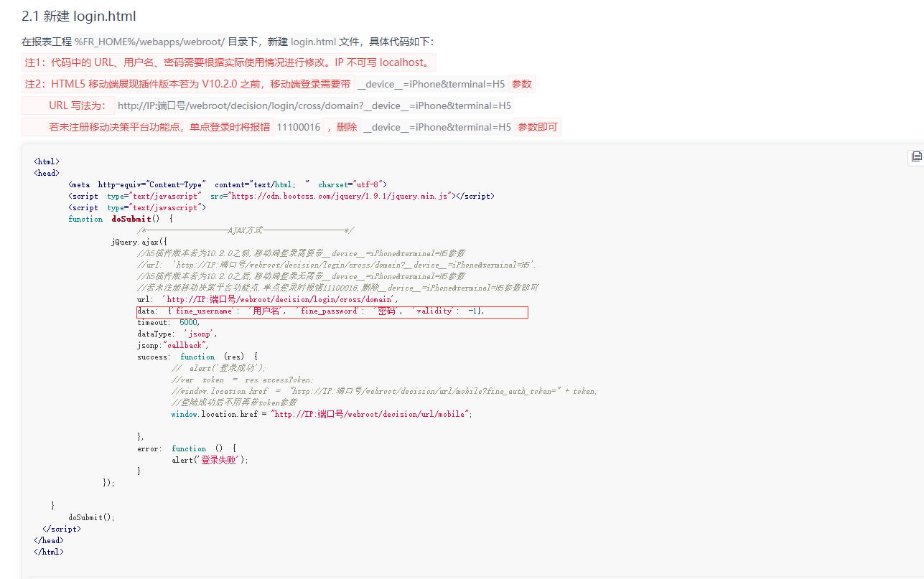Click the 'URL 写法为：' label
Viewport: 924px width, 579px height.
click(x=78, y=105)
